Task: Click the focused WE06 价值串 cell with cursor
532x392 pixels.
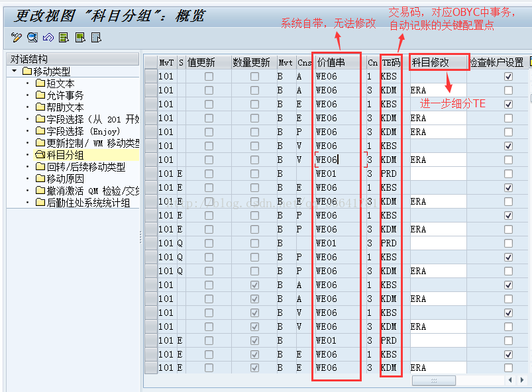Action: coord(341,160)
